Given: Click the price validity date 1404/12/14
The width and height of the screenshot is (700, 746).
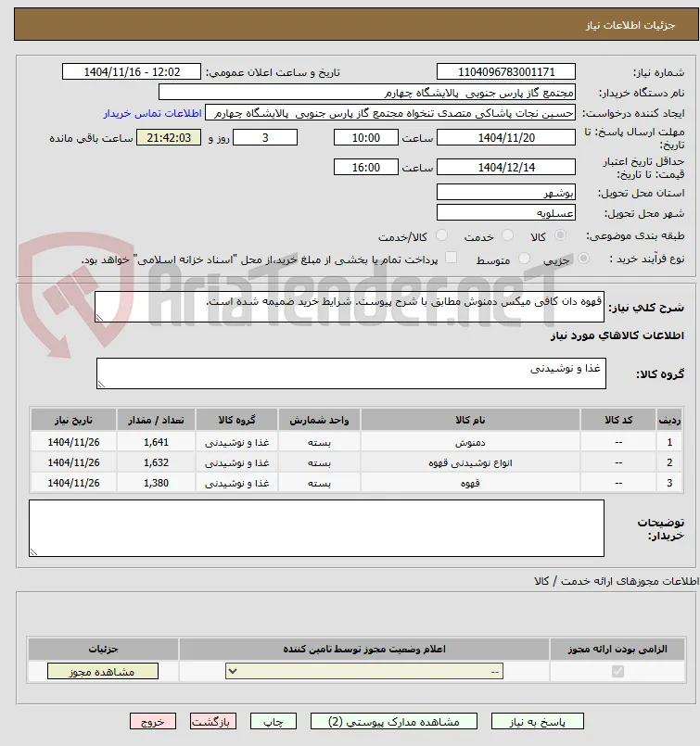Looking at the screenshot, I should click(506, 167).
